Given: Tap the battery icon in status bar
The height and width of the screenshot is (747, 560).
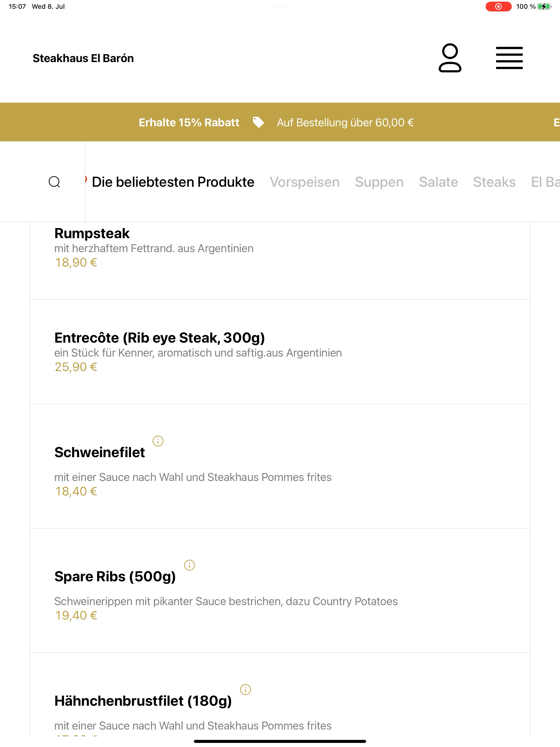Looking at the screenshot, I should (x=544, y=6).
